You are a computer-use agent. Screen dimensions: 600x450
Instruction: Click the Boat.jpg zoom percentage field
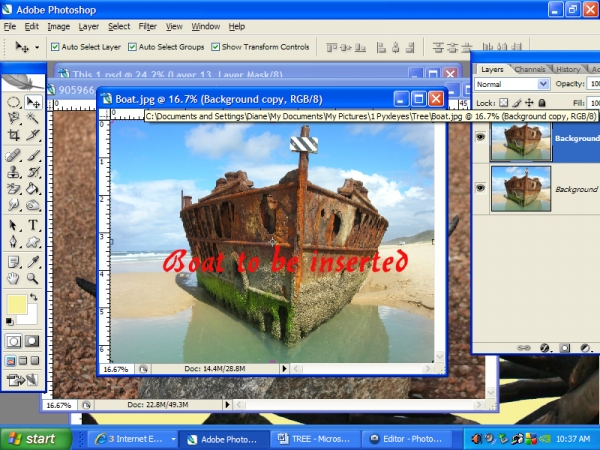click(x=116, y=369)
